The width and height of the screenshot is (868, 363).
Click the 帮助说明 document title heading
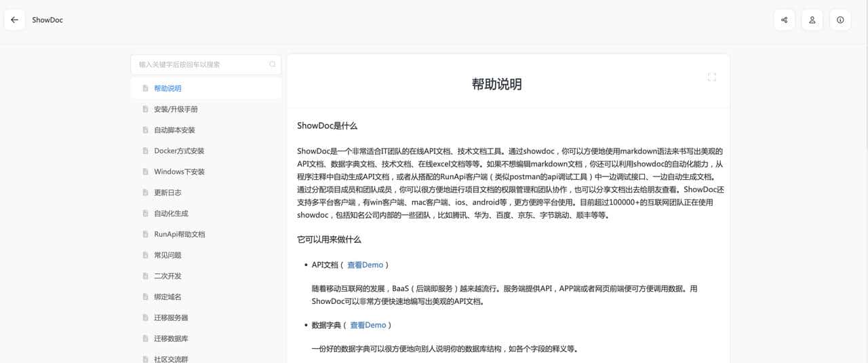(496, 84)
